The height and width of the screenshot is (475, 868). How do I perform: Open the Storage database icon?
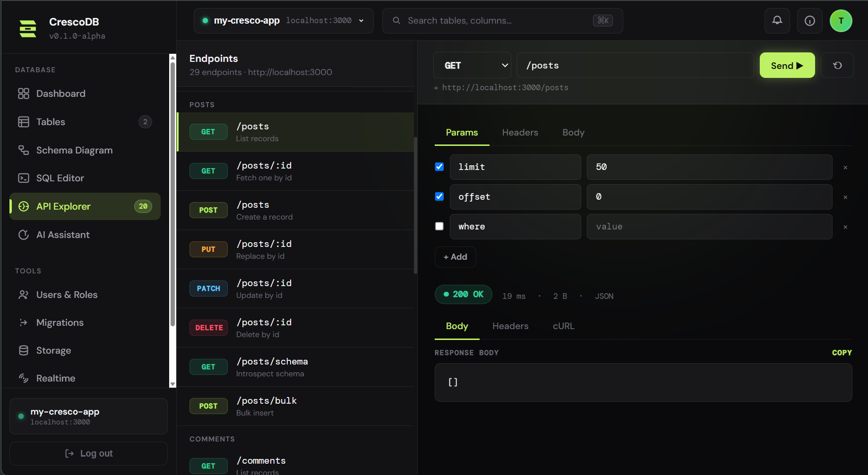24,350
